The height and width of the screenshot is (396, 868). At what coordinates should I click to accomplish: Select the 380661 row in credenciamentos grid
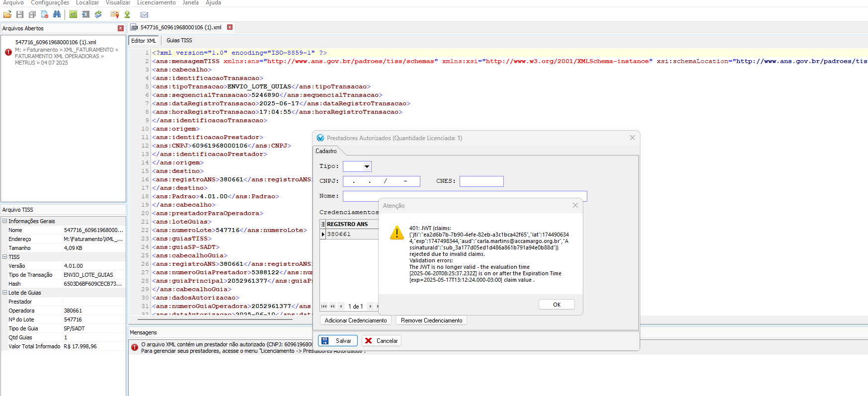pos(352,234)
